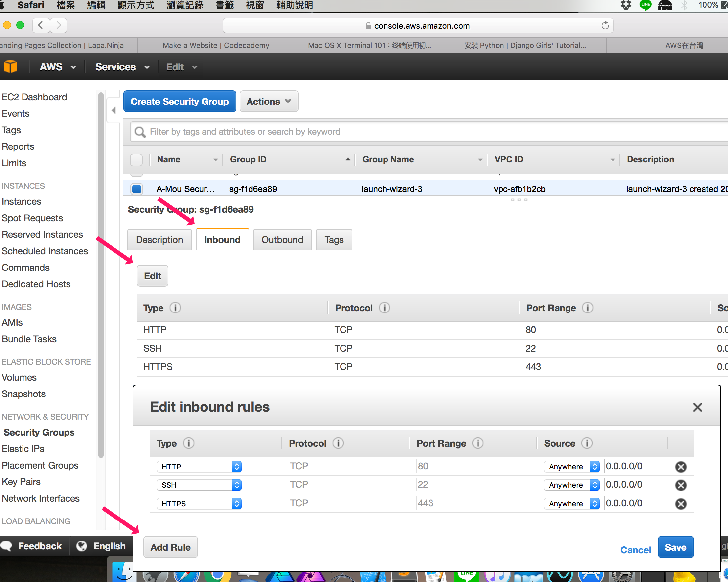Click the Feedback speech bubble icon
This screenshot has width=728, height=582.
tap(6, 546)
